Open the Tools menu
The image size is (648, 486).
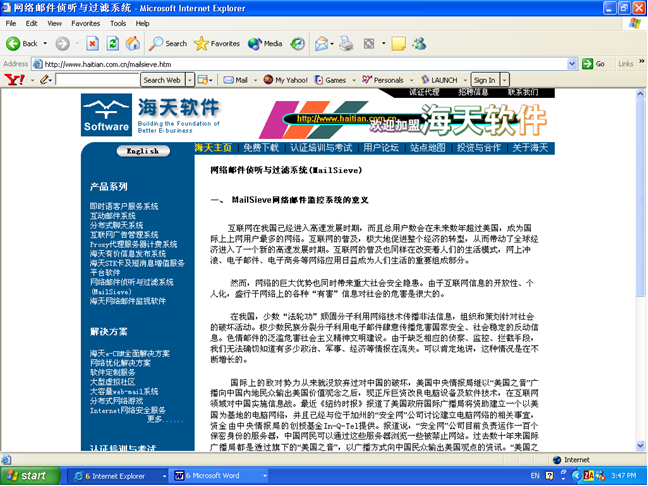tap(118, 24)
